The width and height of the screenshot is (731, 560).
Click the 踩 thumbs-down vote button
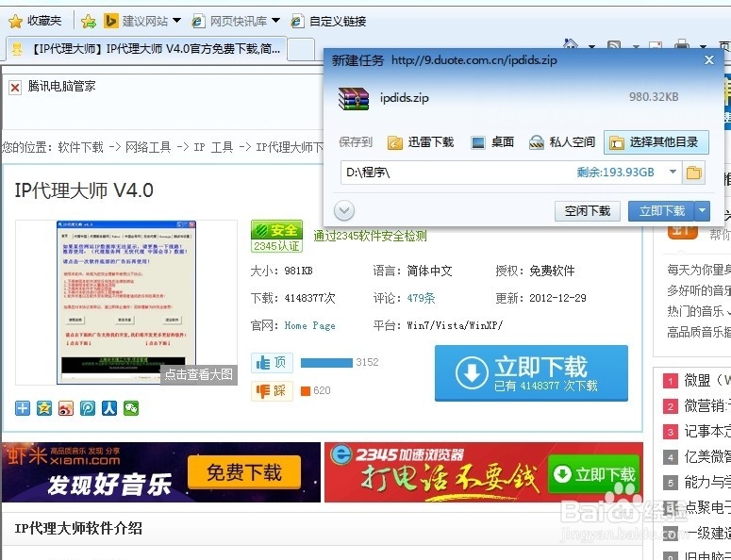(x=272, y=391)
